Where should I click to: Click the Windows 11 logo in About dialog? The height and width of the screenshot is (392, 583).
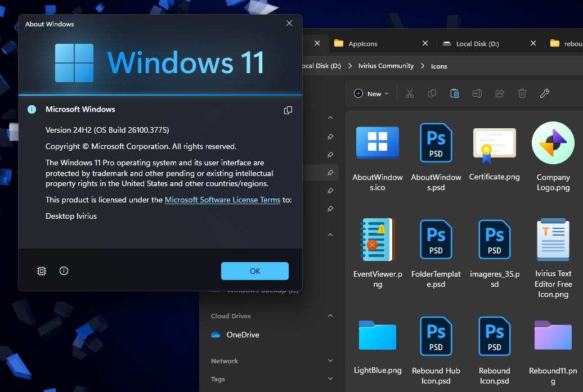pos(160,63)
